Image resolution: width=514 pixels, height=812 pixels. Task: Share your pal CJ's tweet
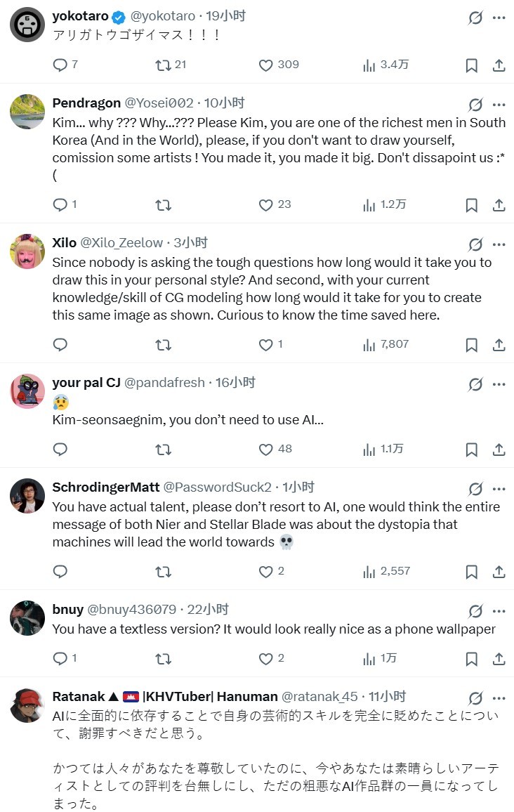[499, 450]
